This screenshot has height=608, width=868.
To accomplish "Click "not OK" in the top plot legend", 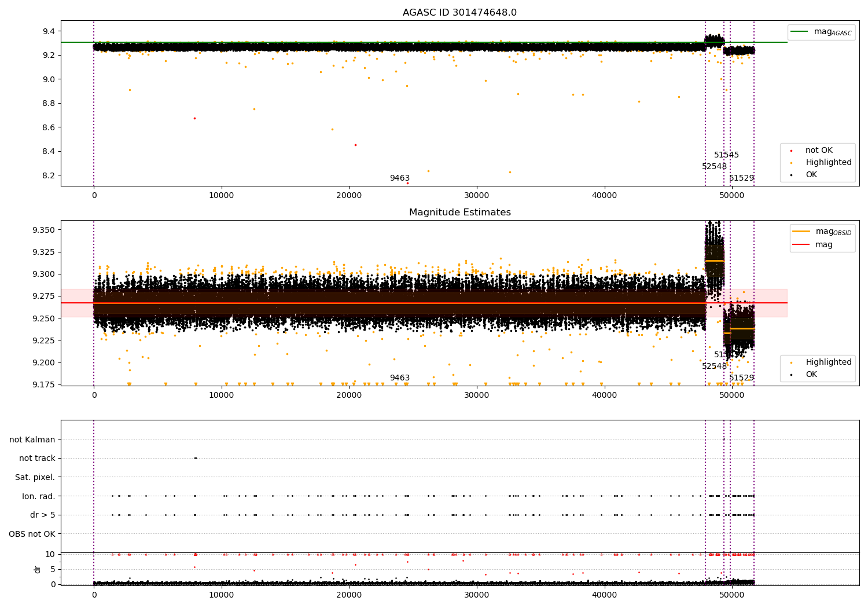I will pos(819,151).
